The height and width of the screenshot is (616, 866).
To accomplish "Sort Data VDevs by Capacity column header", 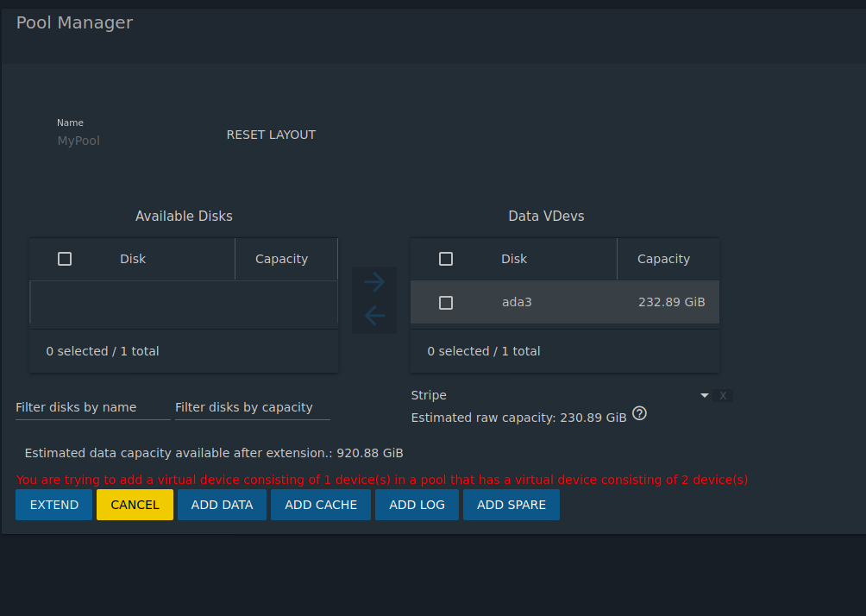I will point(663,259).
